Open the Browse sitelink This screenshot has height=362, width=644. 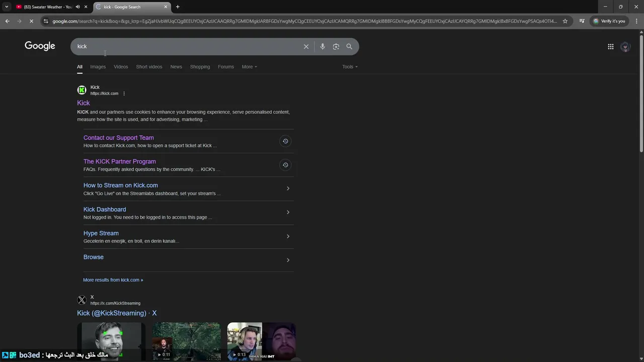(x=94, y=257)
